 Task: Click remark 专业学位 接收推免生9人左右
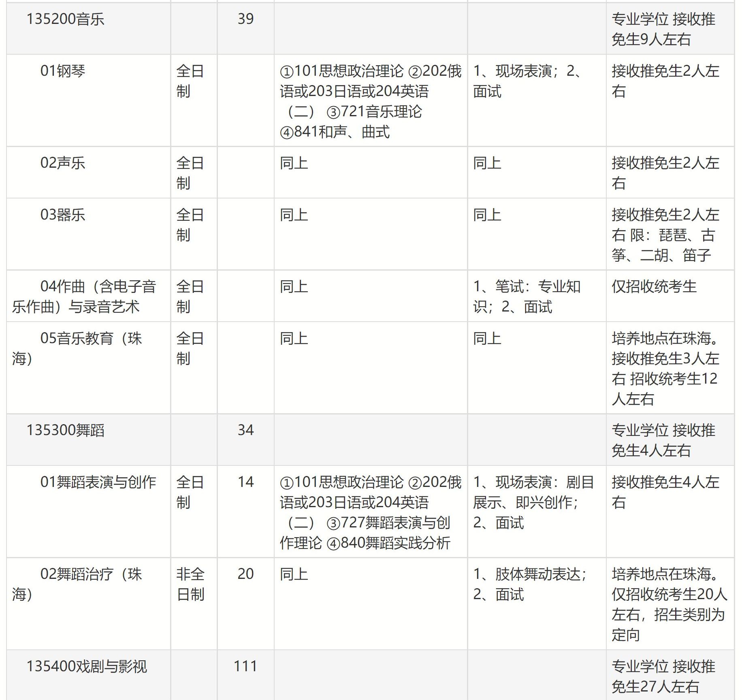[663, 29]
